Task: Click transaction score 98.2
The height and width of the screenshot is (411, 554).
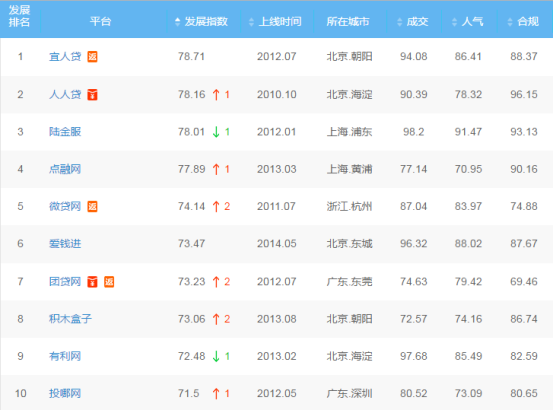Action: click(414, 132)
